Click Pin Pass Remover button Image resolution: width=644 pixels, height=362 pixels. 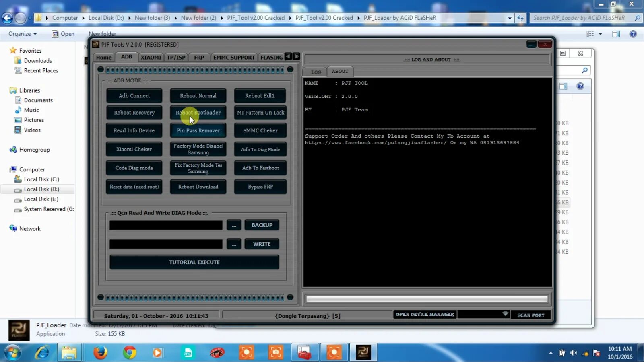(198, 130)
